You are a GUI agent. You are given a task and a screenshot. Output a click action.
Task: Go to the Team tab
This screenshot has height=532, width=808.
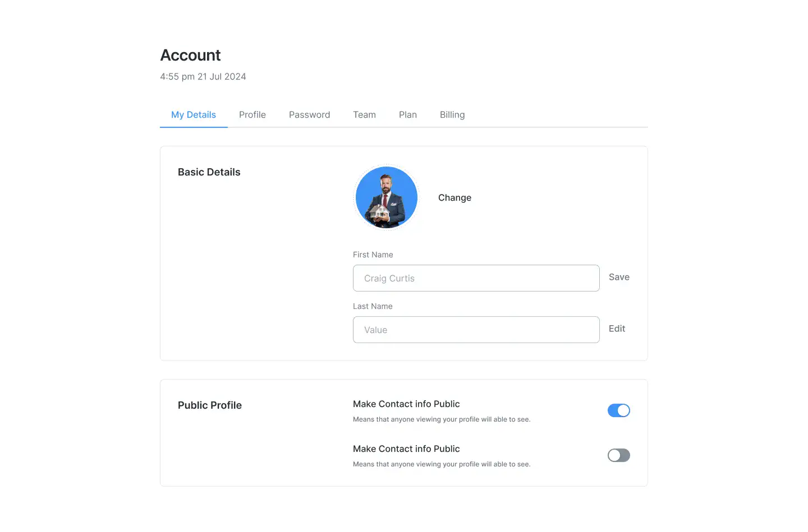[x=364, y=115]
